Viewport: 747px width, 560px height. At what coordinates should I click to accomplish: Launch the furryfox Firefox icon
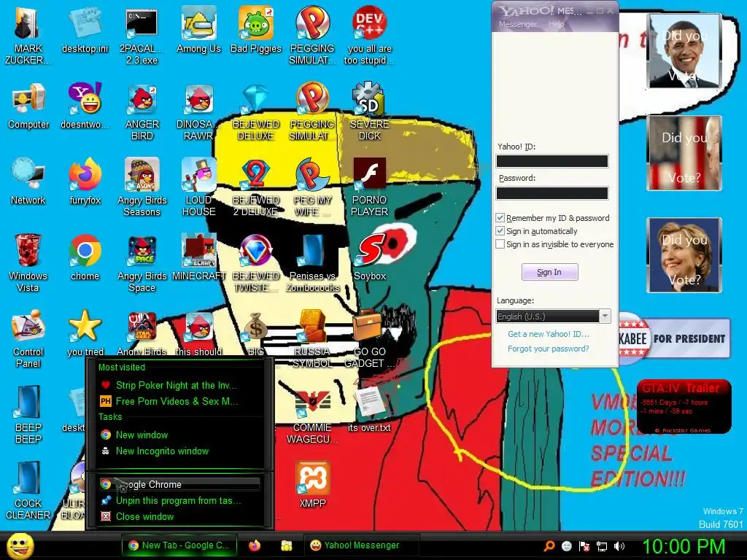[85, 182]
